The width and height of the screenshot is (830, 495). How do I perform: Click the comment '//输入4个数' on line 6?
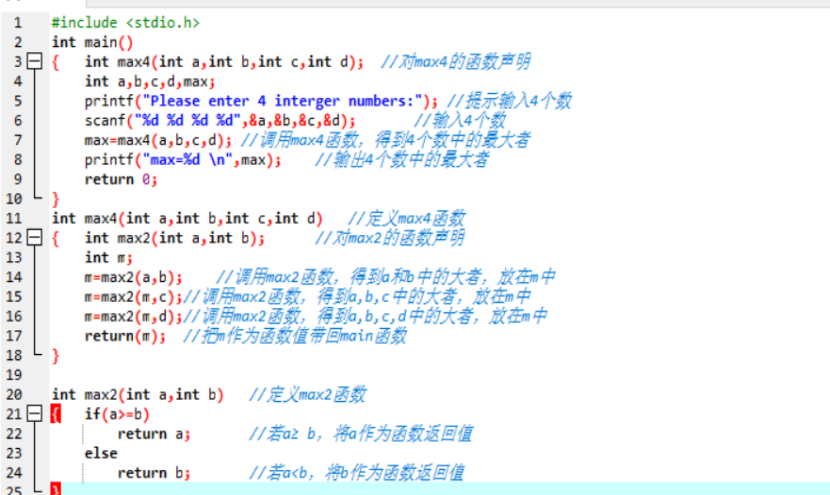(x=460, y=121)
